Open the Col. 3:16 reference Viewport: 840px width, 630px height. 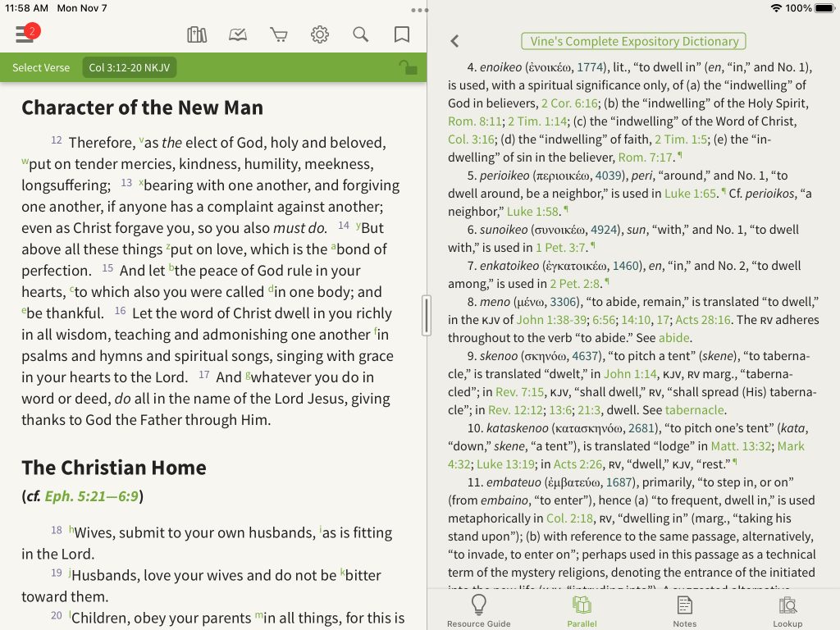[471, 139]
